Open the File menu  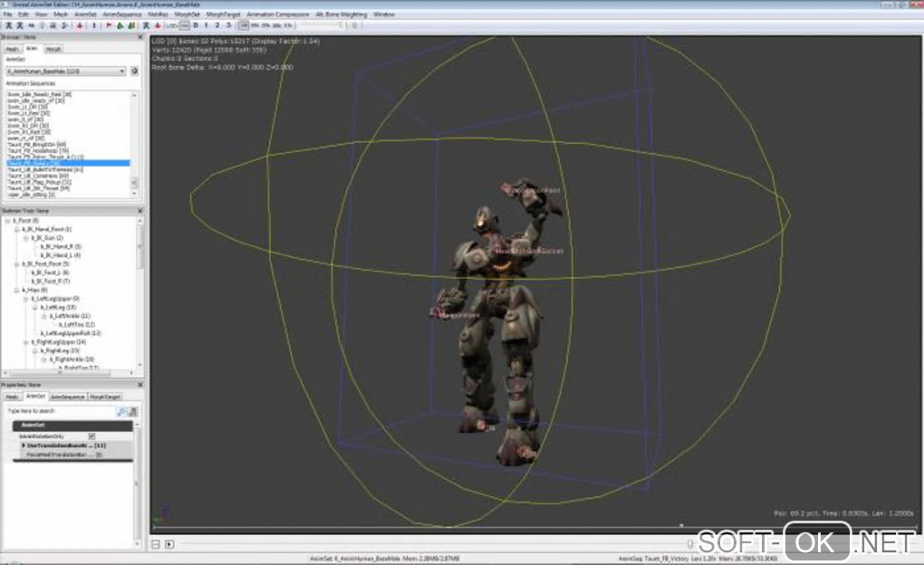(7, 14)
